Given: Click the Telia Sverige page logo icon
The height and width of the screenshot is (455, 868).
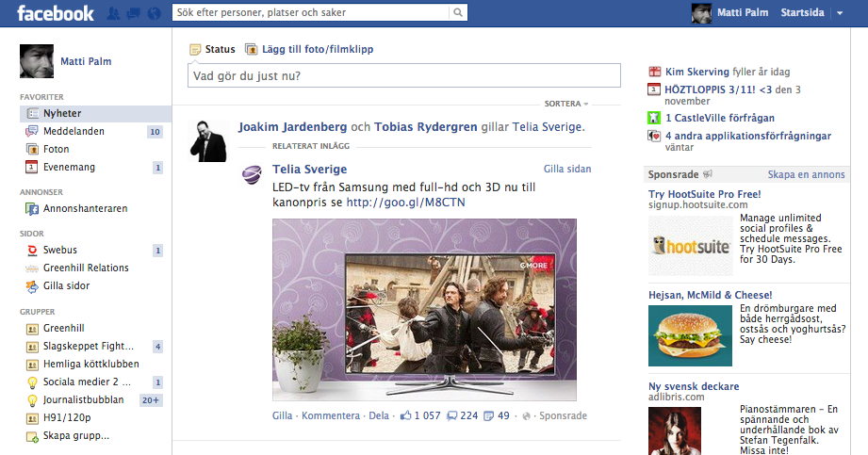Looking at the screenshot, I should 253,174.
